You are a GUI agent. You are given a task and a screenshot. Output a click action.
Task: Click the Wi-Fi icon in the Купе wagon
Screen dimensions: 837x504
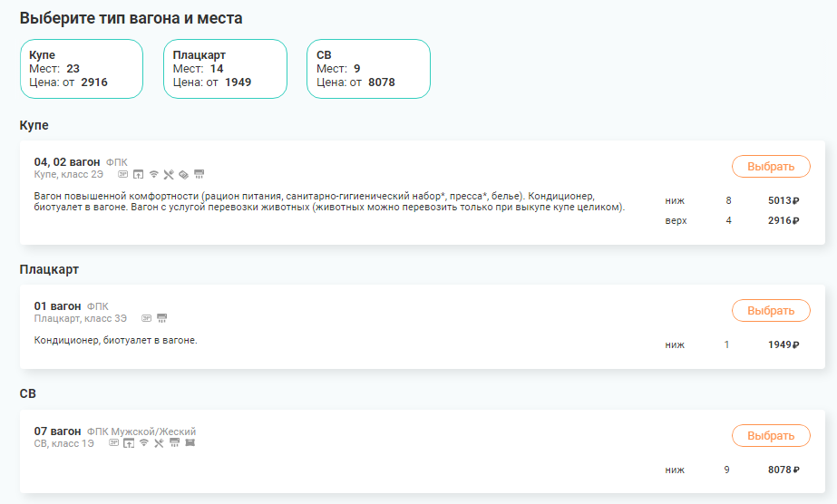tap(153, 174)
